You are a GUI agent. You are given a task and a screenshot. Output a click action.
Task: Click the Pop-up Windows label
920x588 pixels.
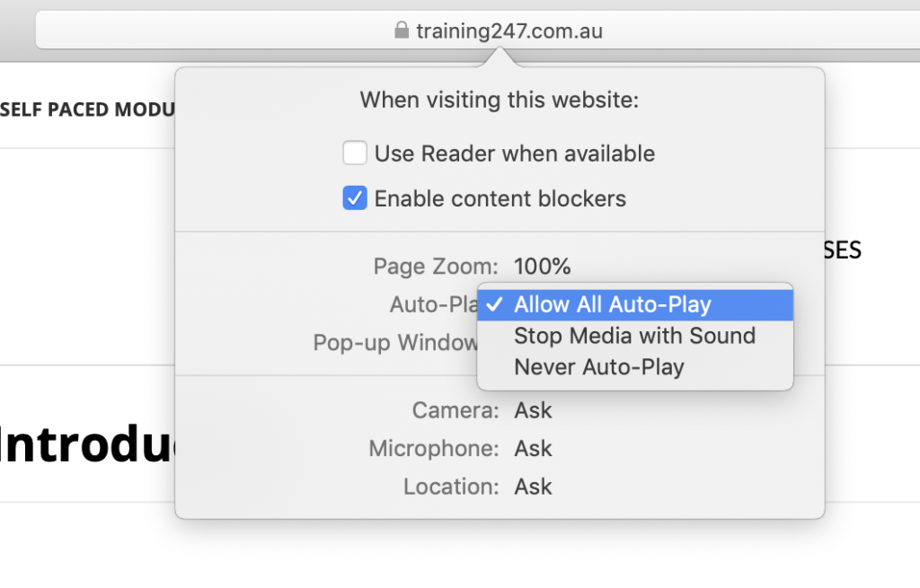(395, 343)
